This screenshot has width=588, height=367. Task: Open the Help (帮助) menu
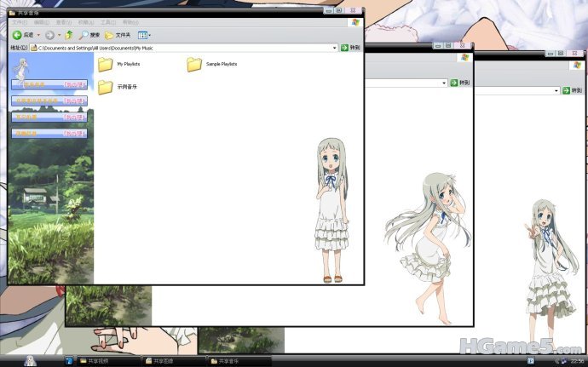tap(130, 22)
